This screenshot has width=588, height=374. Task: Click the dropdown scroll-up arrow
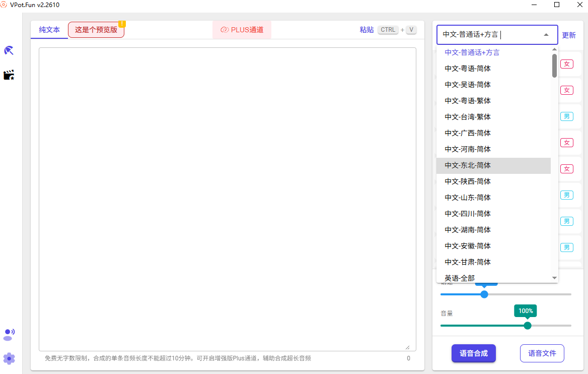[554, 49]
